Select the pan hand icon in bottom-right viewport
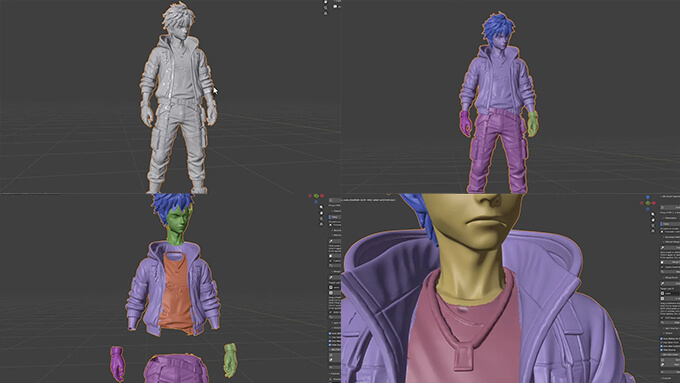 [653, 219]
